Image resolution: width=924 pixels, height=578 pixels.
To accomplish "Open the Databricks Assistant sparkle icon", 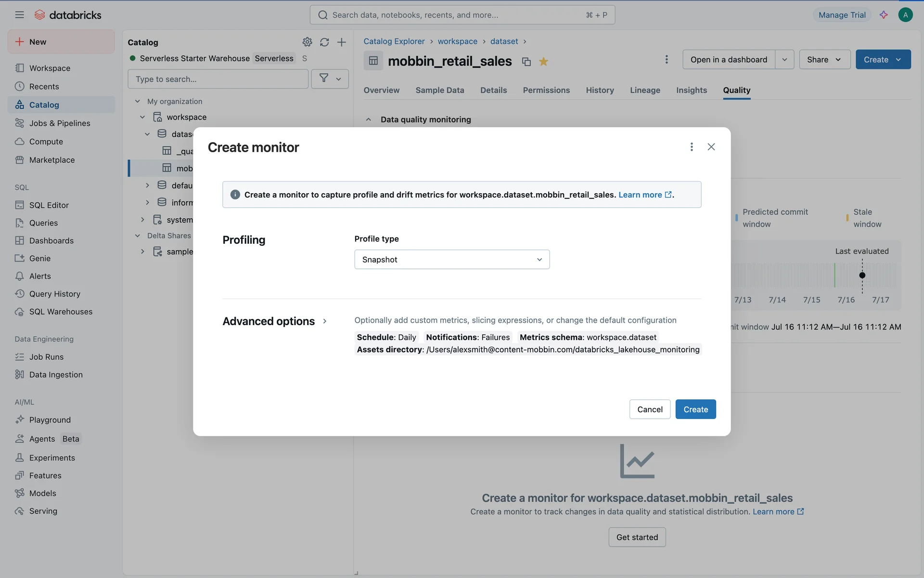I will pyautogui.click(x=884, y=15).
